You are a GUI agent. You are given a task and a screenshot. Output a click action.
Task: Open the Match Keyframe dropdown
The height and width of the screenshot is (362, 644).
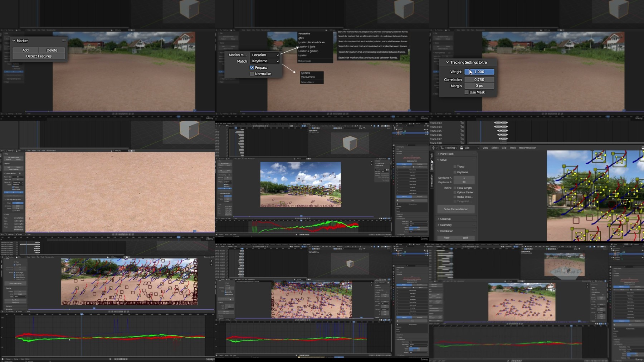[x=265, y=61]
